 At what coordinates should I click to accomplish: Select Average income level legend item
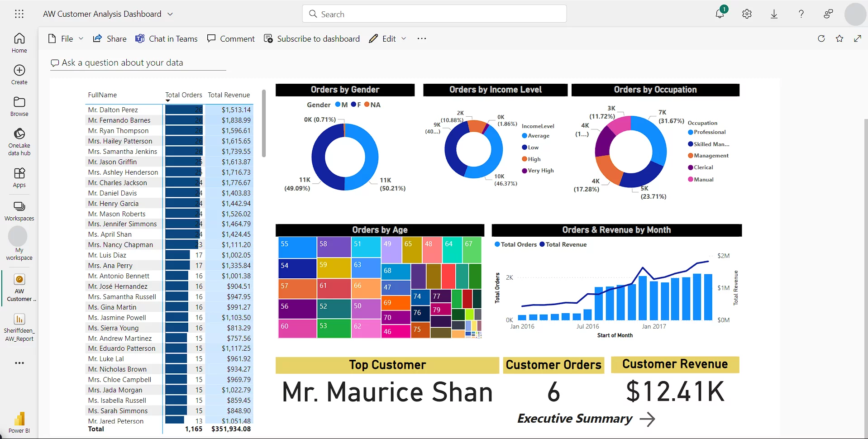click(536, 136)
